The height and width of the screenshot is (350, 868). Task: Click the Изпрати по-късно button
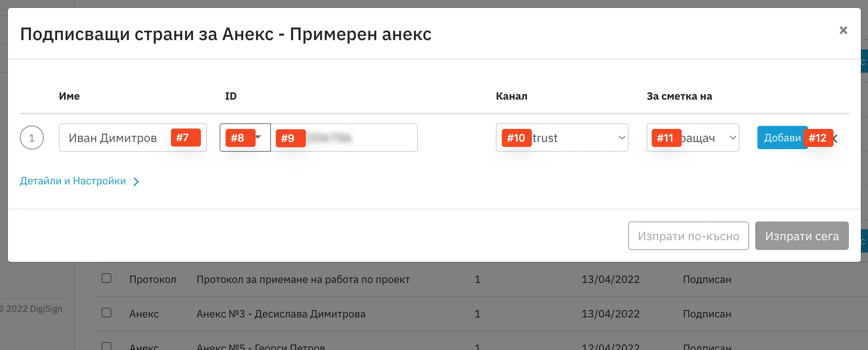pyautogui.click(x=688, y=236)
